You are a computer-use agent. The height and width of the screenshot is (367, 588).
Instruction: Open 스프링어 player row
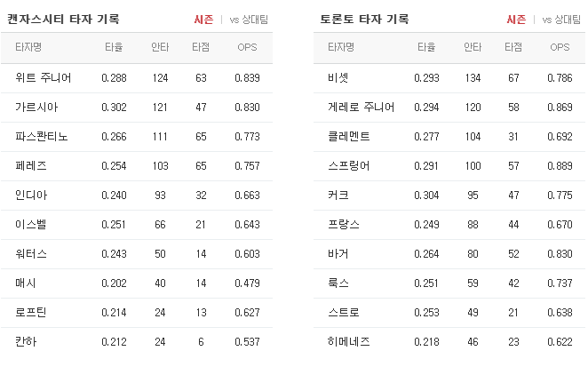[449, 166]
